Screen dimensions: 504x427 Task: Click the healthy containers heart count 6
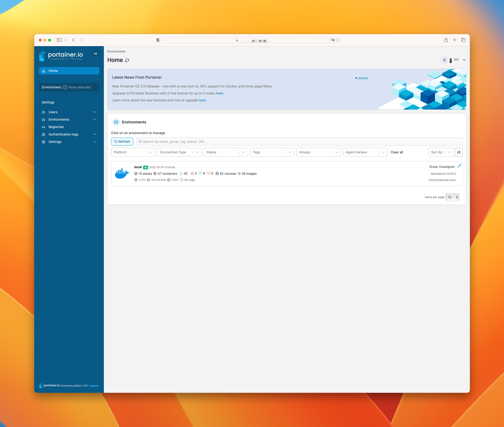tap(202, 174)
